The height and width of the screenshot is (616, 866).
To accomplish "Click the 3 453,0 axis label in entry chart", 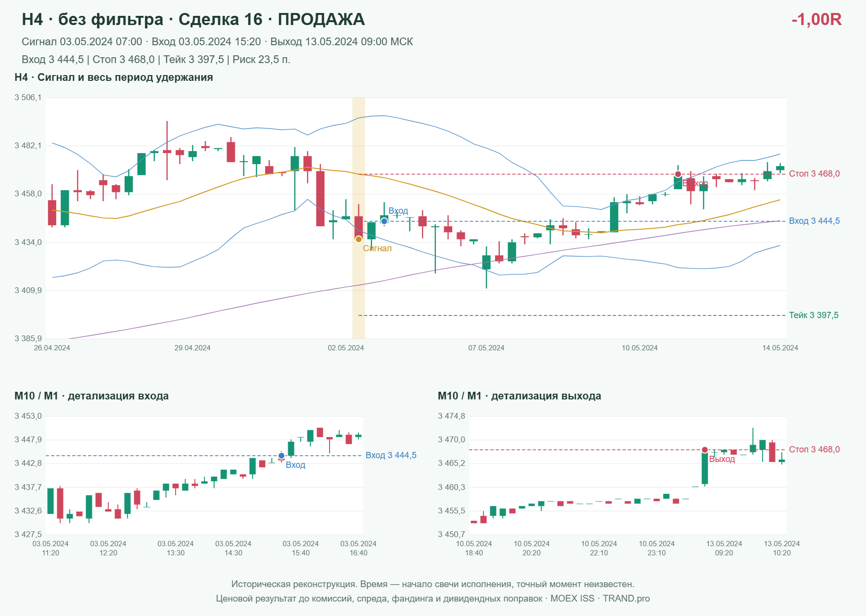I will [28, 416].
